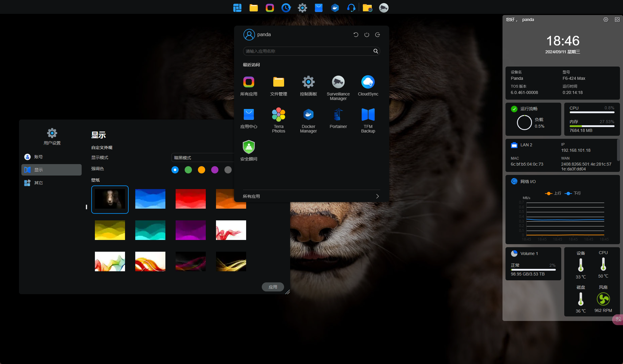Open 应用中心 in start menu

[249, 118]
